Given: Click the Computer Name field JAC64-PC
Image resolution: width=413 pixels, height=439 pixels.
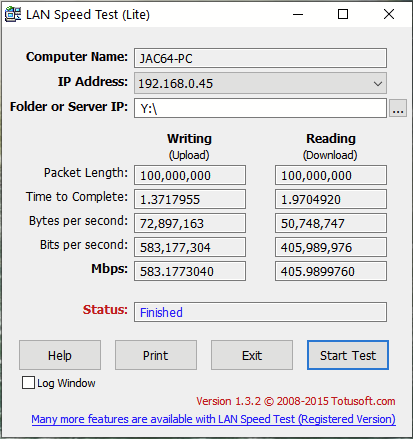Looking at the screenshot, I should [260, 58].
